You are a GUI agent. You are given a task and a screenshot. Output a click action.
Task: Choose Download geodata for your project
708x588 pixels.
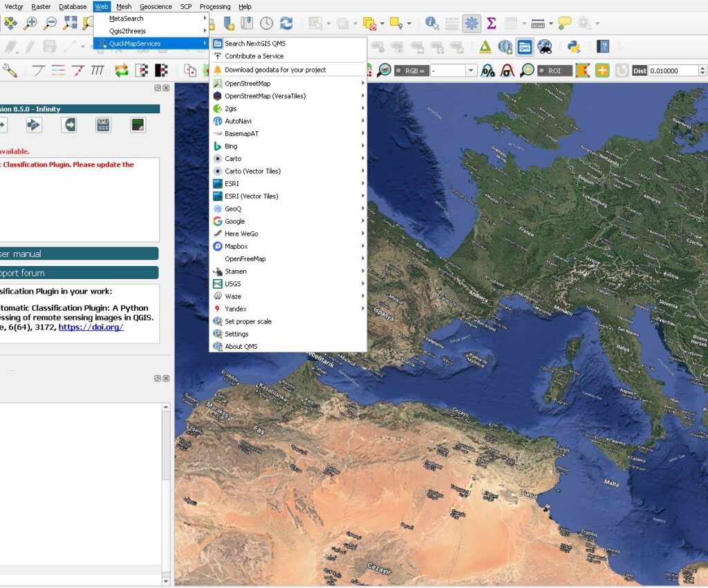[x=288, y=70]
